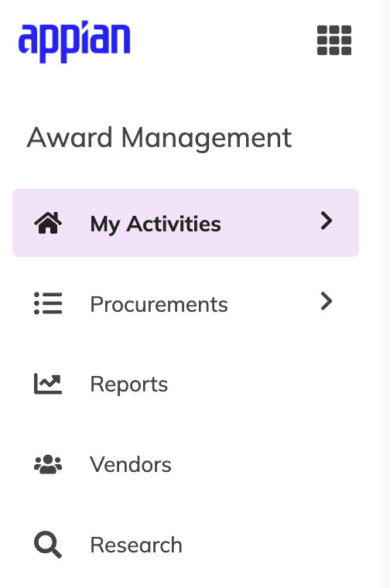Expand the Procurements submenu chevron
This screenshot has height=588, width=390.
(327, 301)
